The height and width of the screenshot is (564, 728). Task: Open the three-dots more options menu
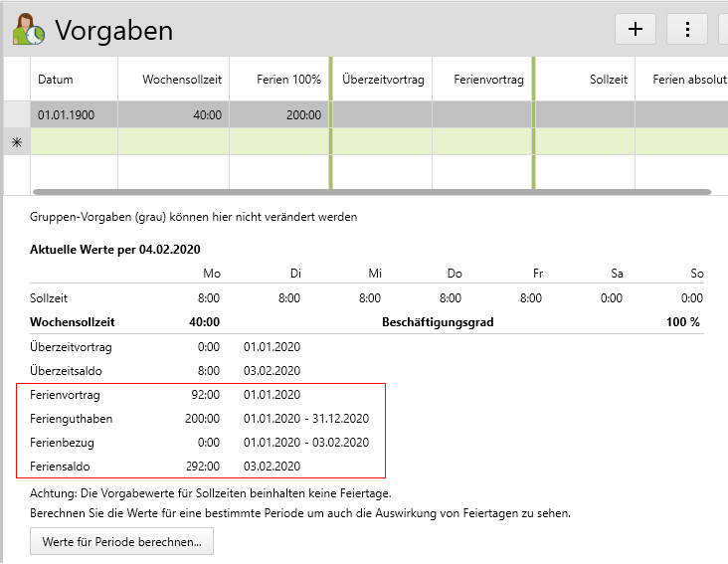click(687, 29)
